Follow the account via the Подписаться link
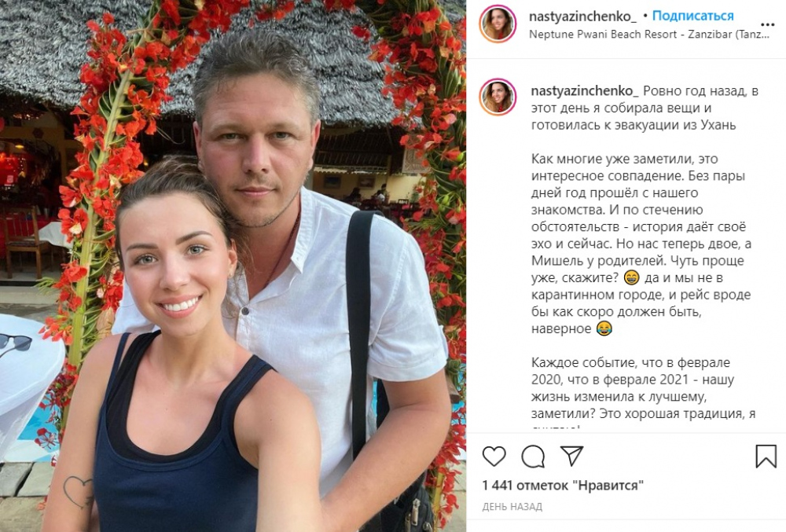The height and width of the screenshot is (532, 786). click(692, 16)
